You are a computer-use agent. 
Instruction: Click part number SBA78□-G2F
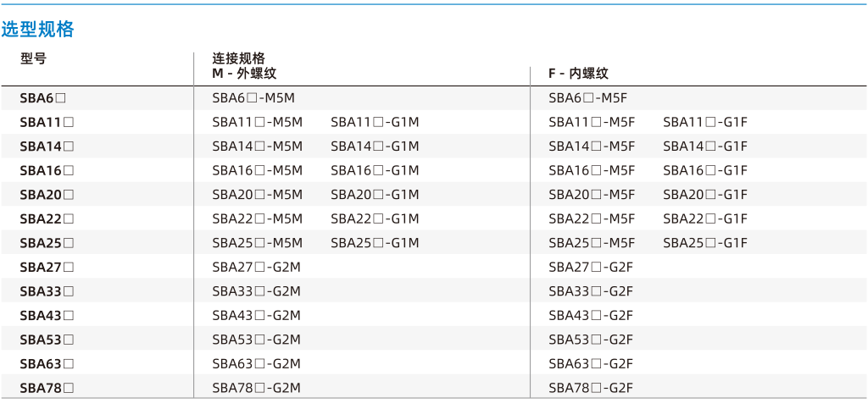(591, 388)
